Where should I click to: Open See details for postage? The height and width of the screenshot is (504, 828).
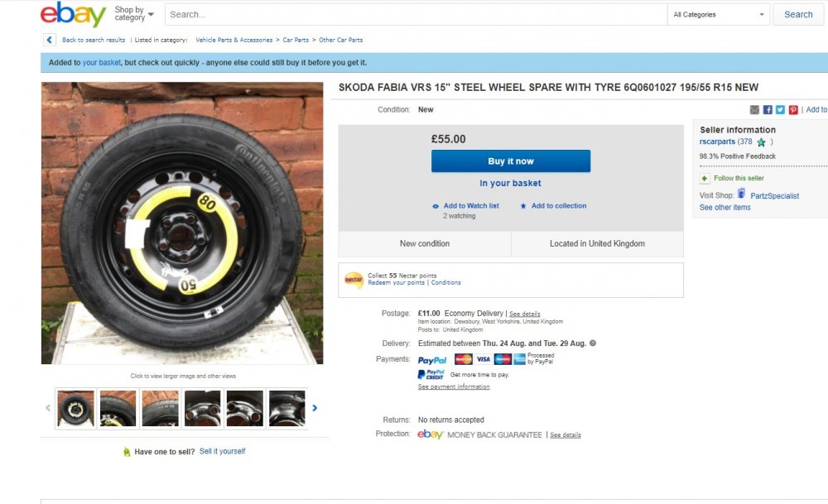point(524,313)
